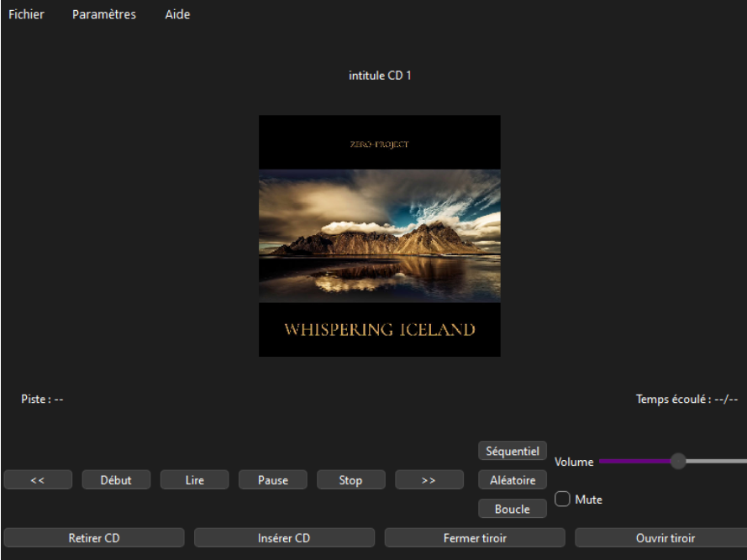Open the Aide menu
Screen dimensions: 747x560
(177, 14)
